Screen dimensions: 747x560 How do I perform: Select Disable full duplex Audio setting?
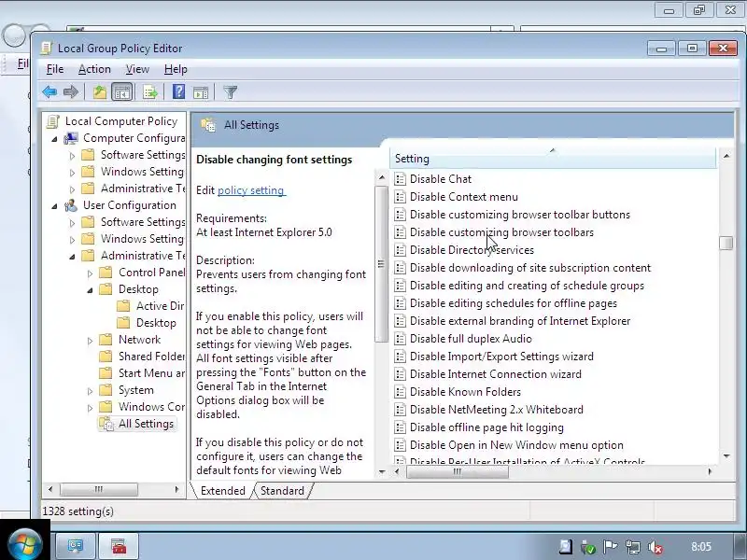pos(471,339)
